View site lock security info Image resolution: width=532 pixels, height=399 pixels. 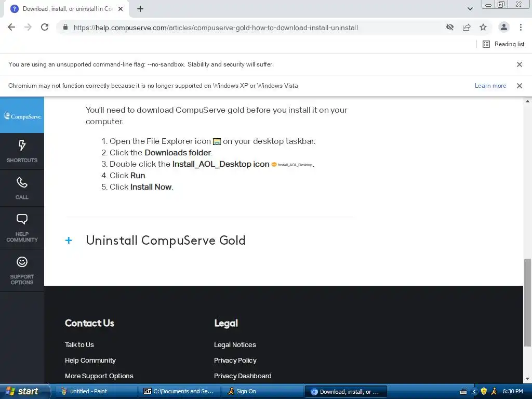point(65,28)
